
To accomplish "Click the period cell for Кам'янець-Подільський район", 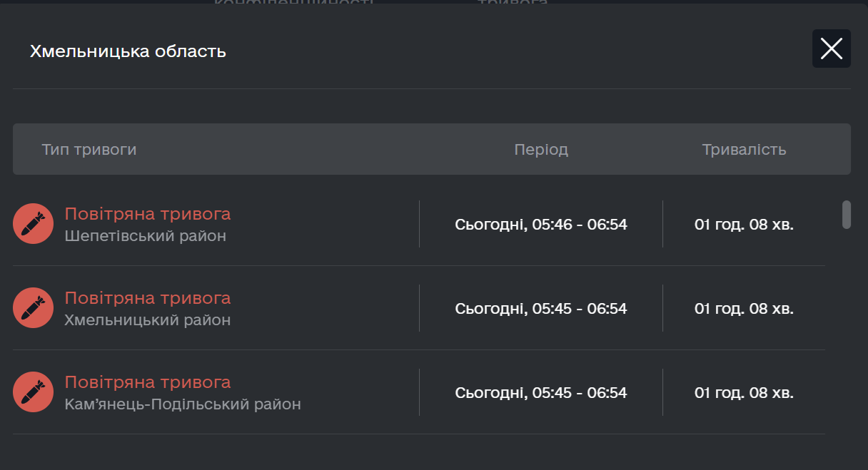I will click(541, 393).
